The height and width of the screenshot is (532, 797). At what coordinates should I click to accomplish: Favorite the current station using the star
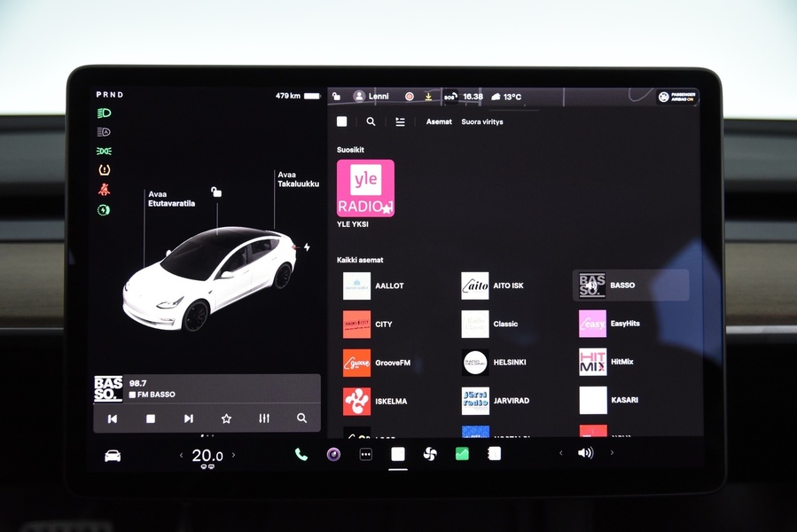pos(225,418)
